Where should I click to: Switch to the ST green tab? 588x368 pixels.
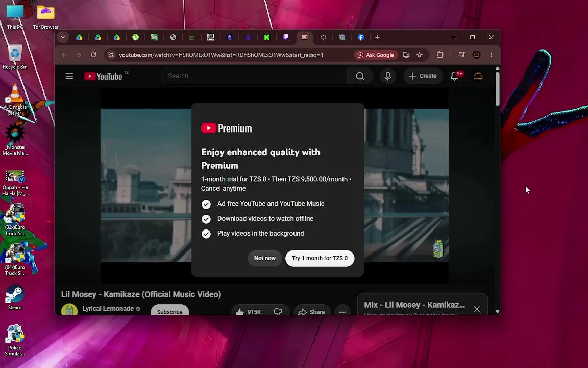(x=154, y=37)
